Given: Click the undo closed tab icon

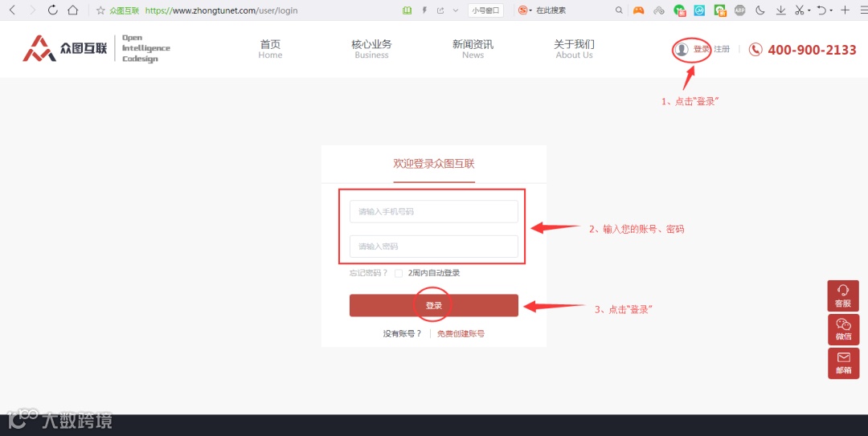Looking at the screenshot, I should tap(822, 10).
